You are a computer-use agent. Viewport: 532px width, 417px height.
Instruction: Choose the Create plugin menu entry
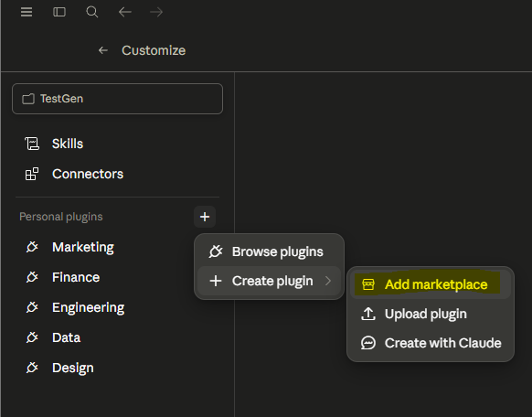(269, 281)
